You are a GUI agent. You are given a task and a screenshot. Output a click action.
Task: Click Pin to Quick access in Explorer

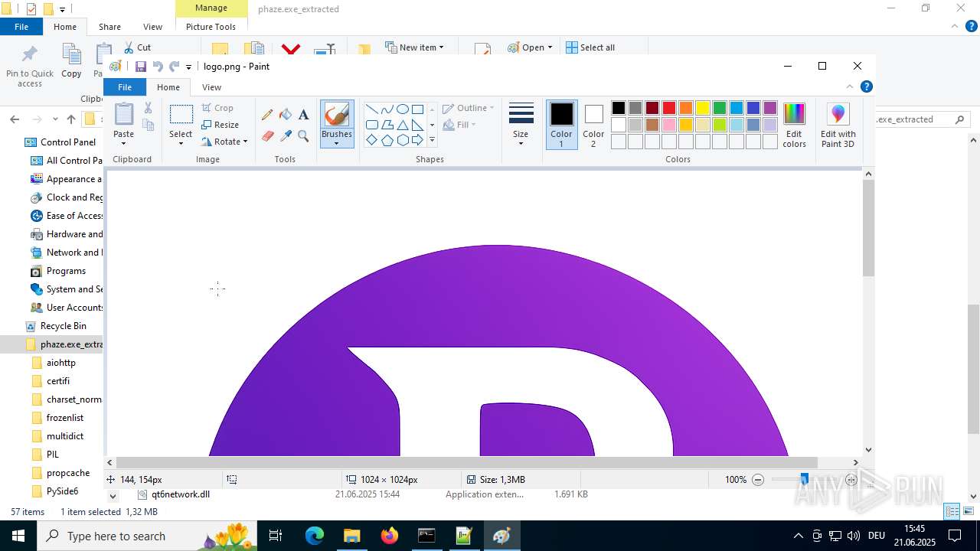coord(30,66)
